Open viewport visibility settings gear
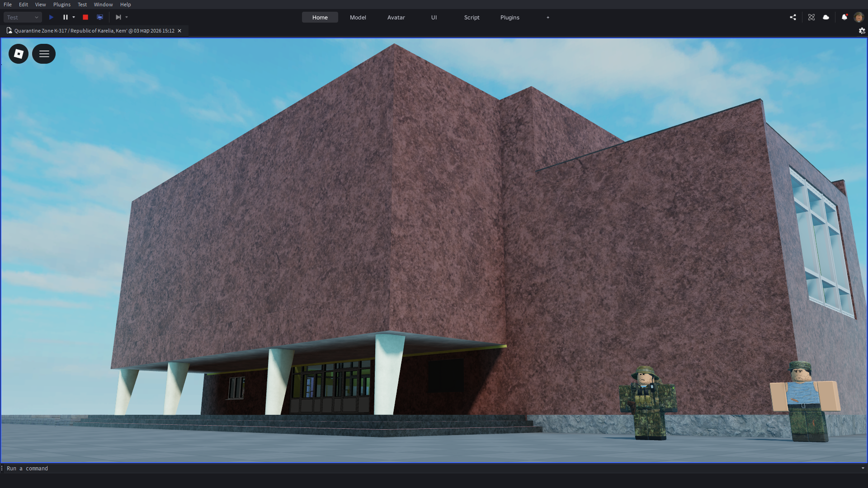The width and height of the screenshot is (868, 488). pos(862,31)
